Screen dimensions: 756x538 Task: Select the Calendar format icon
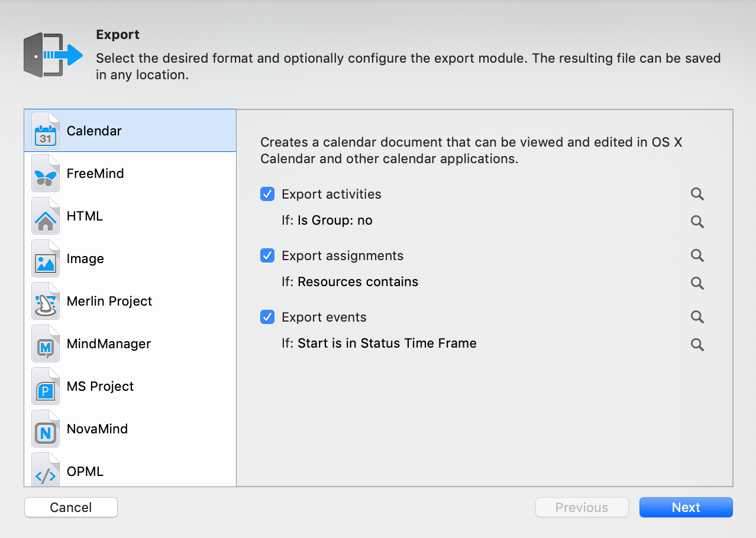[x=46, y=131]
